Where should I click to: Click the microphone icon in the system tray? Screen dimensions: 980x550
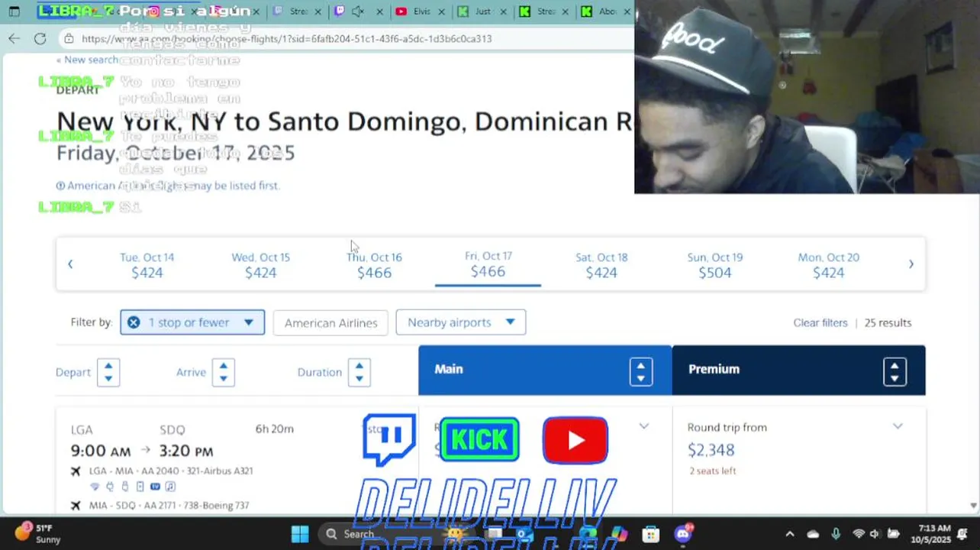(836, 534)
